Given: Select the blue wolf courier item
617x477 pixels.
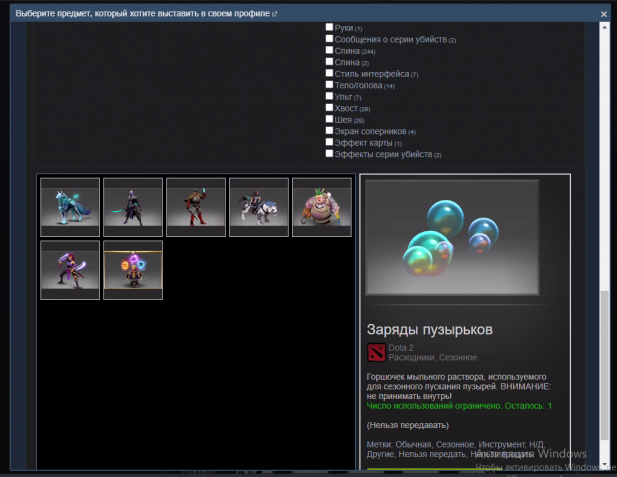Looking at the screenshot, I should click(70, 207).
